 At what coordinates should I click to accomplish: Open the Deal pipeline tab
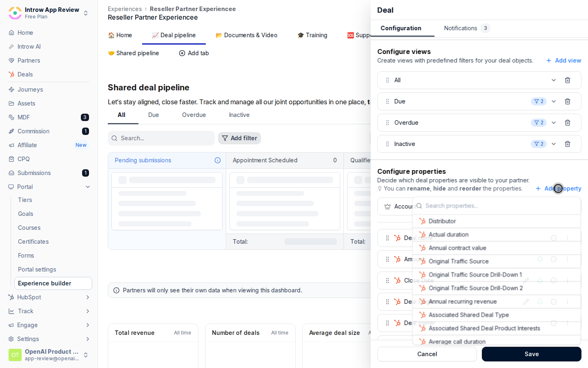[x=174, y=35]
